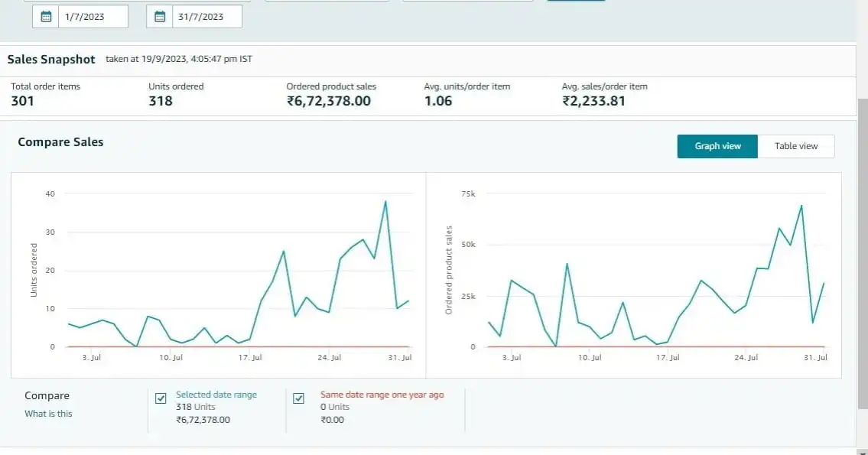Image resolution: width=868 pixels, height=455 pixels.
Task: Click the Sales Snapshot heading
Action: (x=51, y=60)
